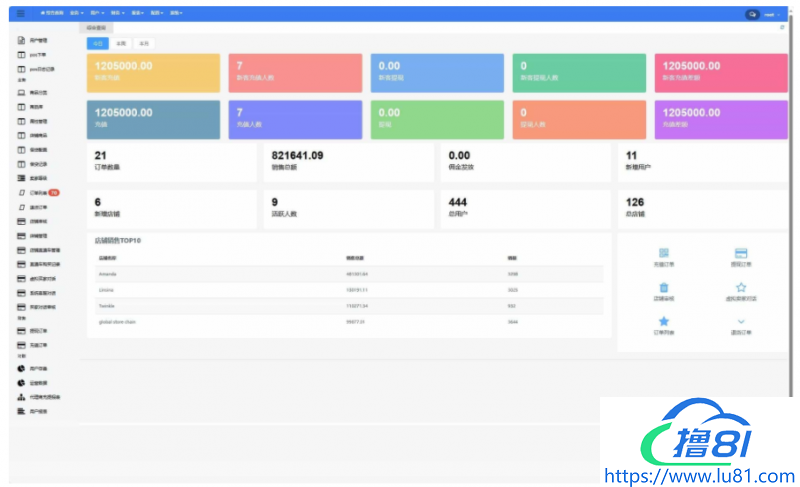Click the down chevron in the shortcuts panel

point(741,321)
